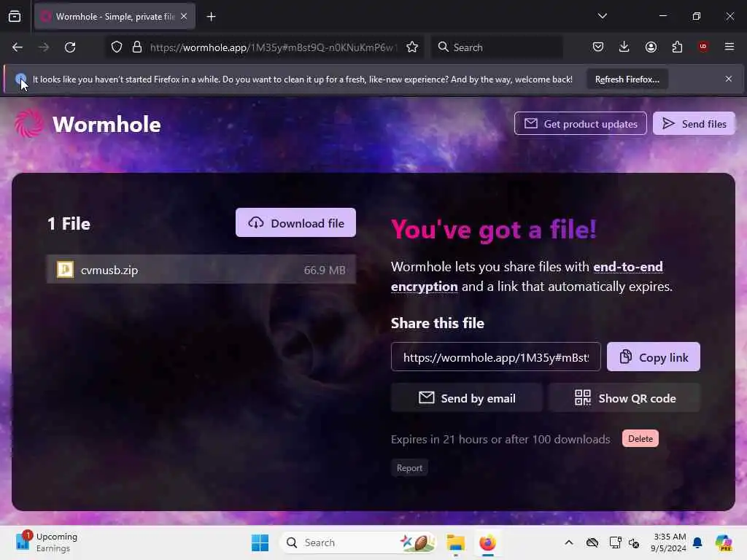Viewport: 747px width, 560px height.
Task: Click the Get product updates button
Action: click(580, 124)
